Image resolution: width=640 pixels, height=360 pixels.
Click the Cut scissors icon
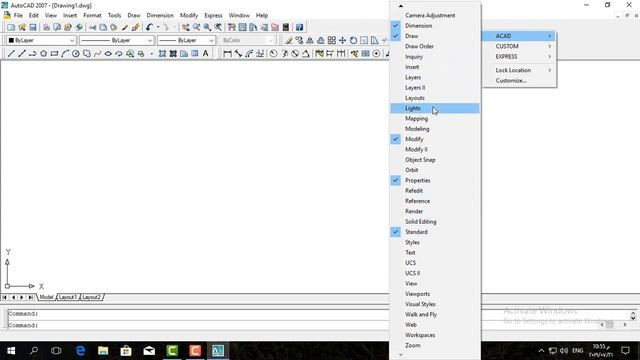tap(93, 27)
